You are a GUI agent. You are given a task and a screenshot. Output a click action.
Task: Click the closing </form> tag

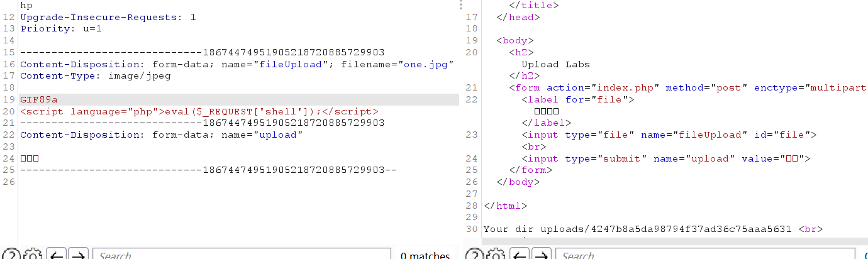coord(531,170)
